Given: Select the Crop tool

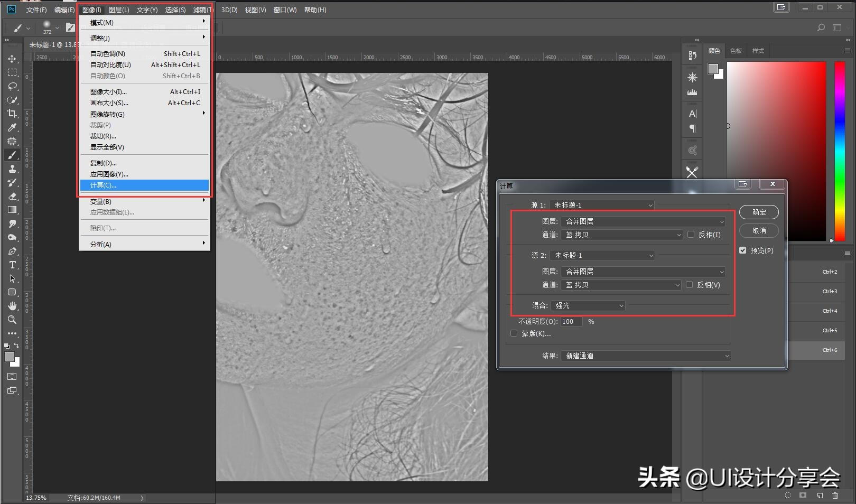Looking at the screenshot, I should 12,114.
